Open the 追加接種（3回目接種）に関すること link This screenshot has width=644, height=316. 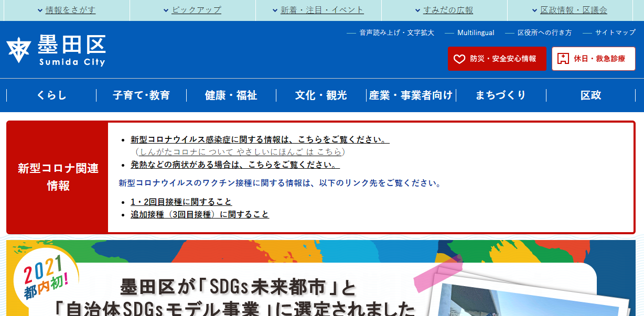pos(200,214)
